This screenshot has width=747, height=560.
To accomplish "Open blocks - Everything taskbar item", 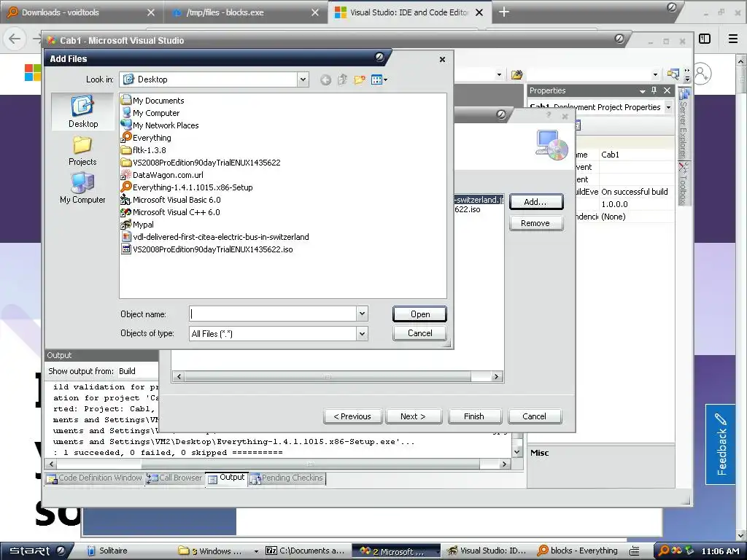I will tap(578, 551).
